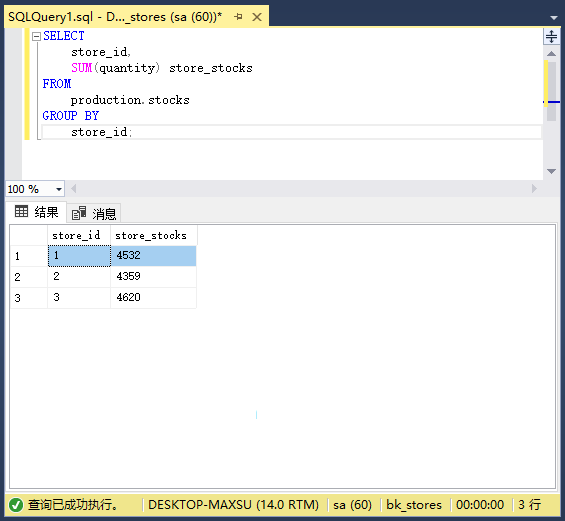Open the document tab list dropdown arrow
Viewport: 565px width, 521px height.
tap(554, 18)
